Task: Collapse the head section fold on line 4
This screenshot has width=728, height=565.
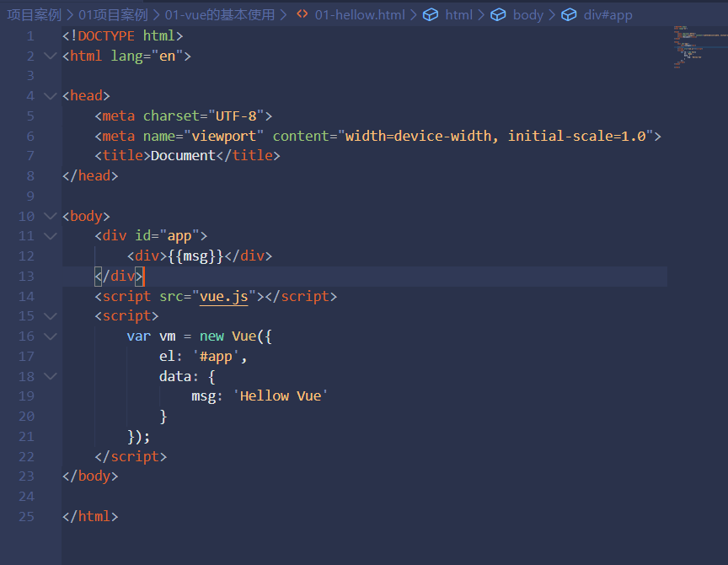Action: (51, 96)
